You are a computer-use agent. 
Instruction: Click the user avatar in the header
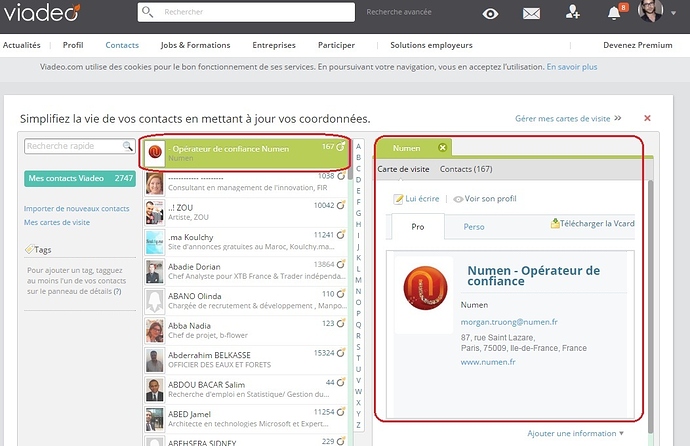click(x=650, y=11)
